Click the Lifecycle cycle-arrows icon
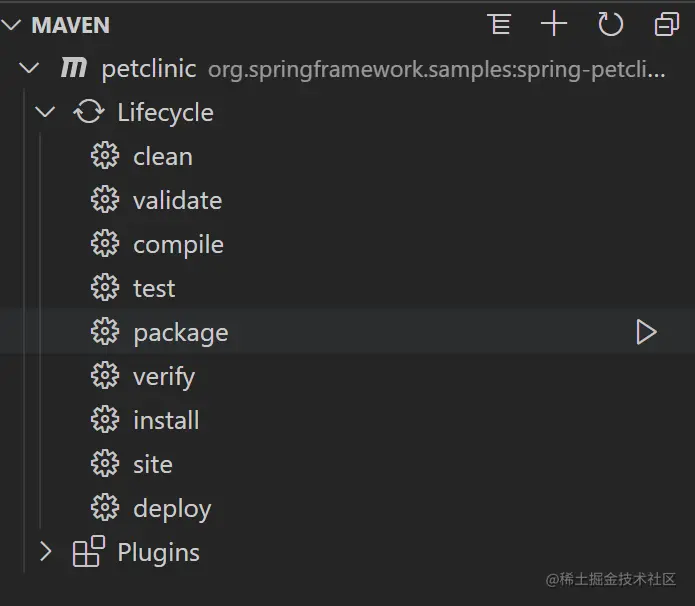Image resolution: width=695 pixels, height=606 pixels. (x=89, y=112)
